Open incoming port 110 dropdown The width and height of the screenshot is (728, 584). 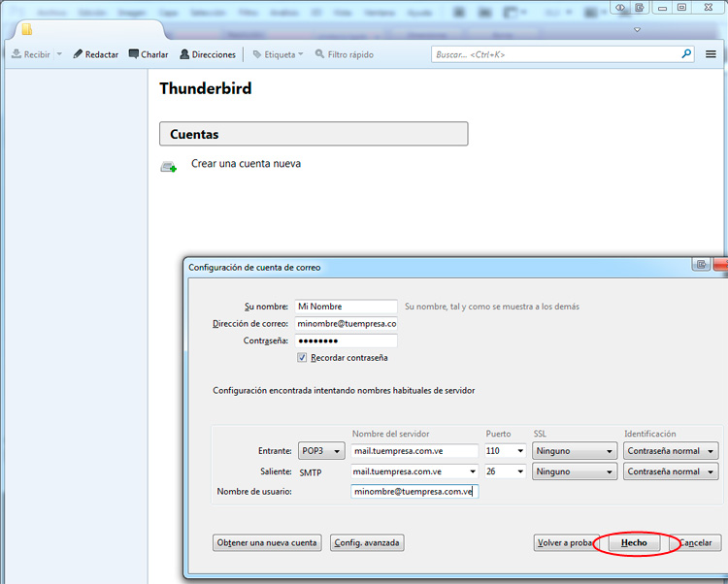[506, 451]
